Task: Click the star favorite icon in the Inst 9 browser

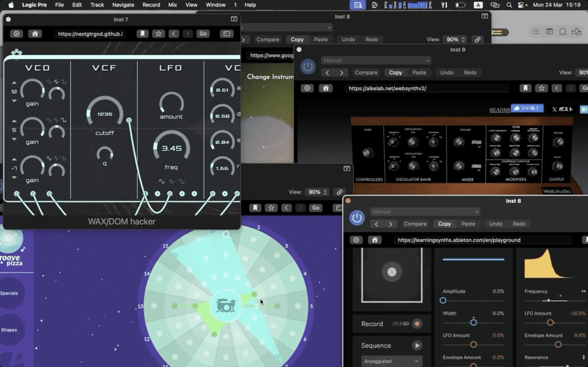Action: point(541,88)
